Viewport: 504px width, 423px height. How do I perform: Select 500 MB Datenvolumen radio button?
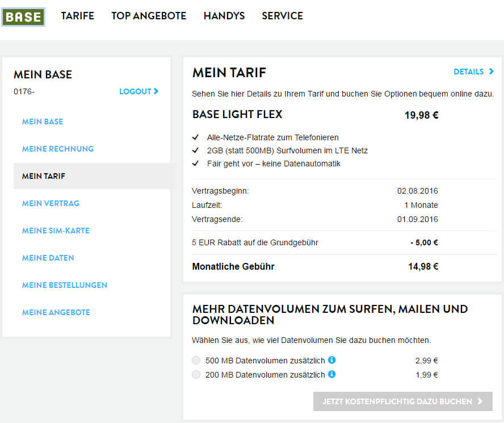coord(196,361)
